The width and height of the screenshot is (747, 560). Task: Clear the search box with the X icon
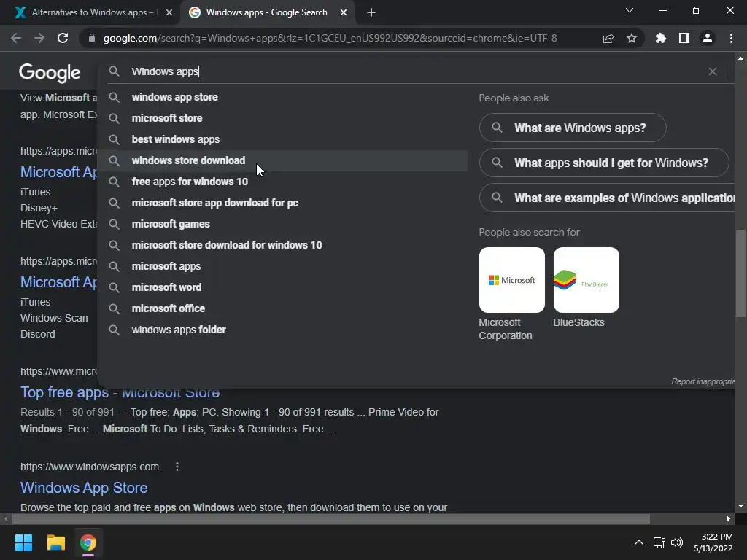[713, 71]
